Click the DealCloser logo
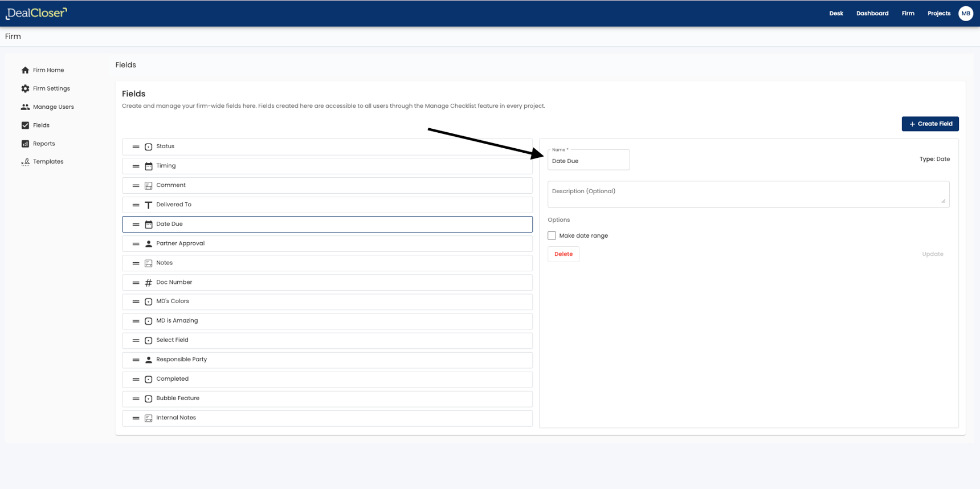 [x=36, y=13]
